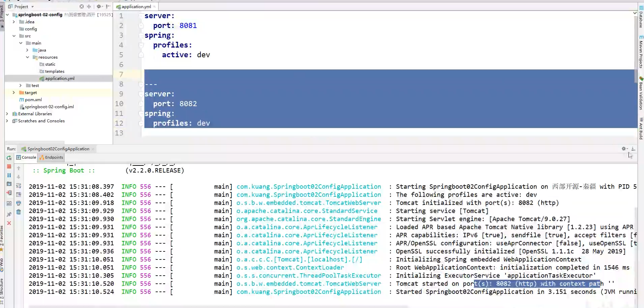Close the Run tab with the red X icon
The image size is (644, 308).
(x=9, y=223)
